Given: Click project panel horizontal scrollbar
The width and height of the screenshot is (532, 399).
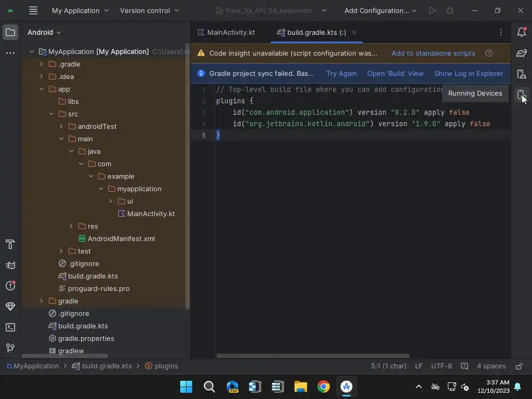Looking at the screenshot, I should pos(64,356).
